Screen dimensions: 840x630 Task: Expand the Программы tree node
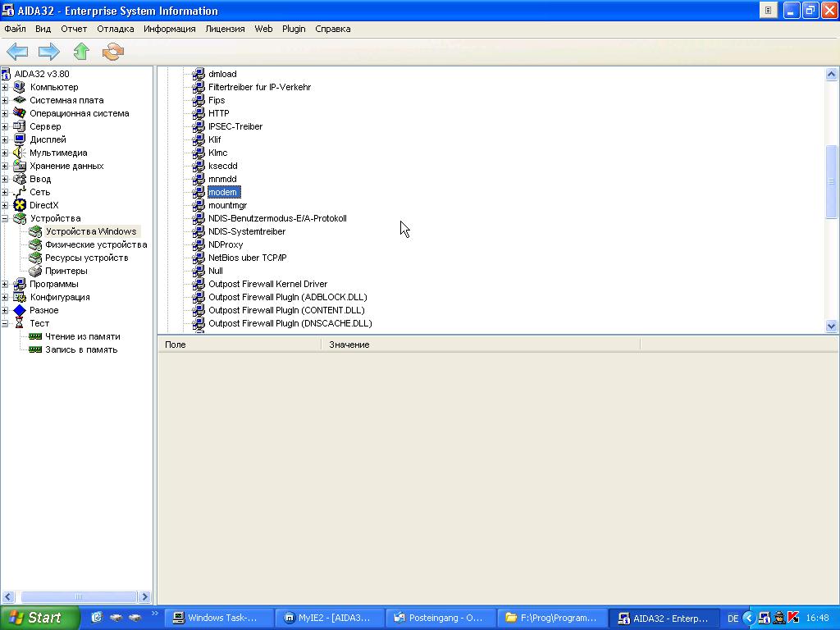point(5,284)
